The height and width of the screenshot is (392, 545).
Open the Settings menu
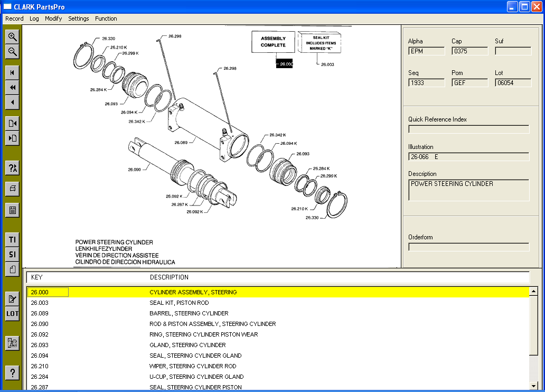coord(79,19)
